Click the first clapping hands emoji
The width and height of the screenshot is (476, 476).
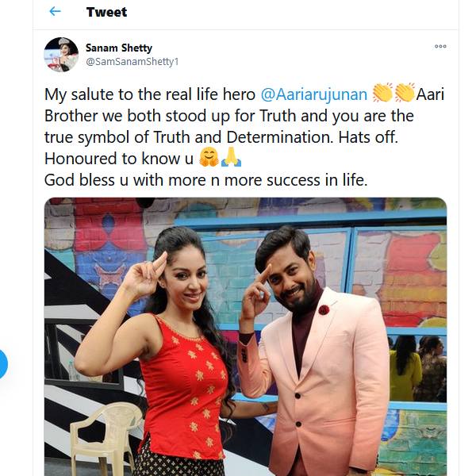click(382, 94)
